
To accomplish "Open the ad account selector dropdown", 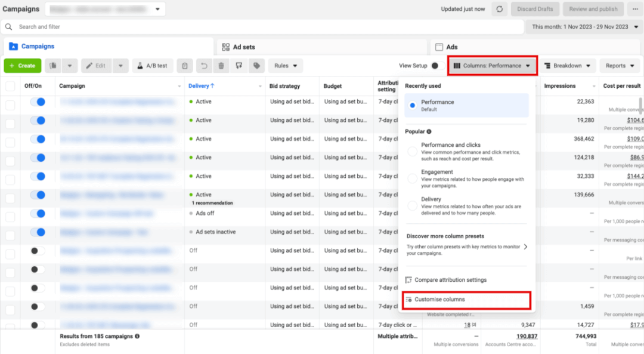I will point(106,9).
